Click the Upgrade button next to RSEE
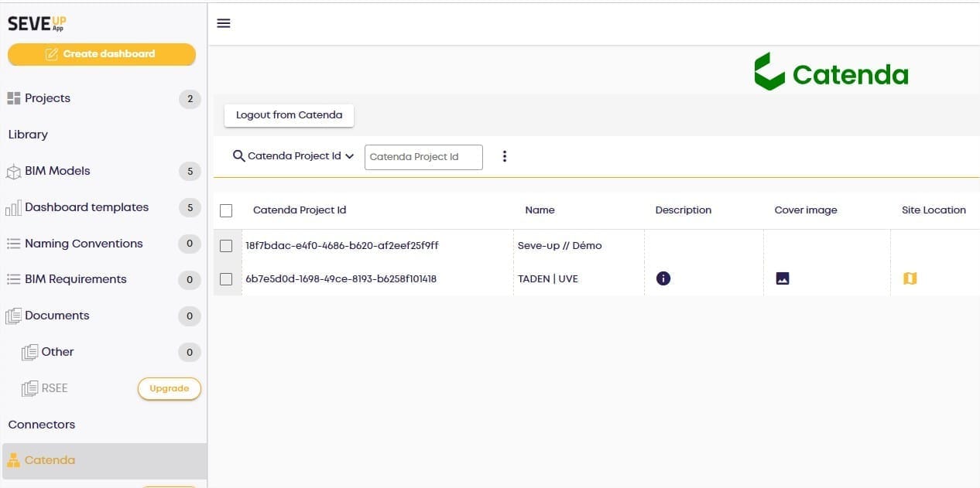Screen dimensions: 980x488 (x=169, y=388)
